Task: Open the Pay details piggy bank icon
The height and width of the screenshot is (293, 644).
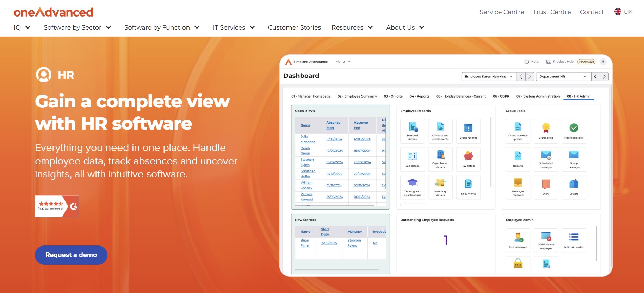Action: 468,159
